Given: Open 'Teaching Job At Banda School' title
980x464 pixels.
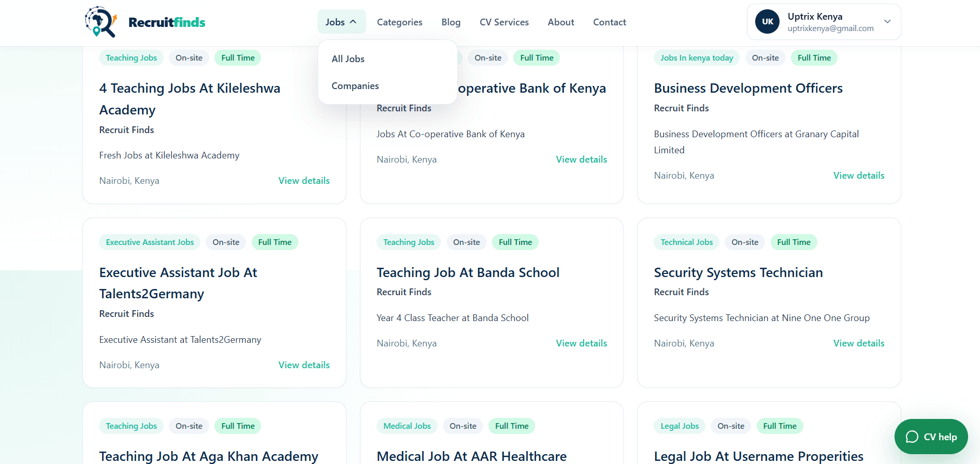Looking at the screenshot, I should pyautogui.click(x=468, y=272).
